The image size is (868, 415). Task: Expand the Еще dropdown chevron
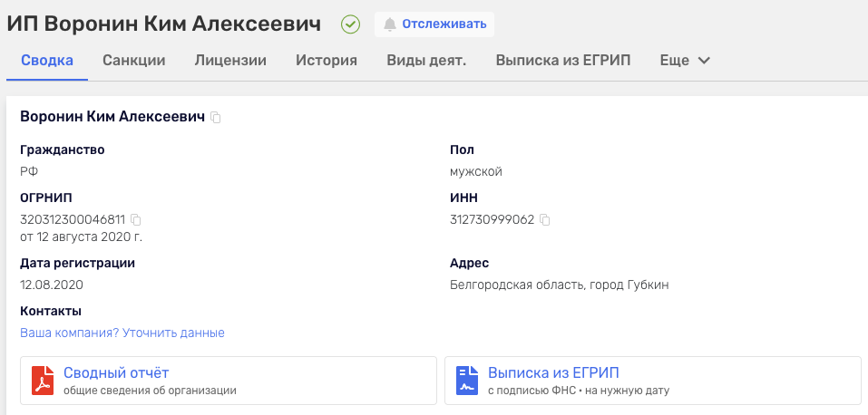tap(704, 61)
